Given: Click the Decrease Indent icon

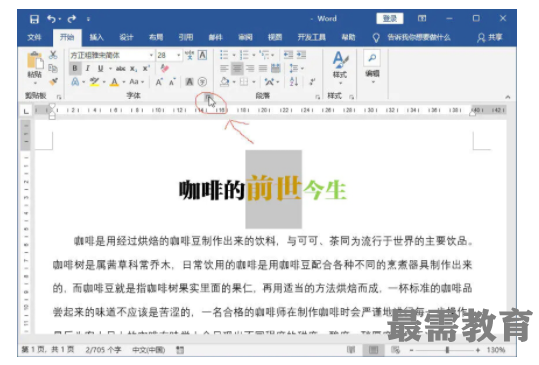Looking at the screenshot, I should coord(288,55).
